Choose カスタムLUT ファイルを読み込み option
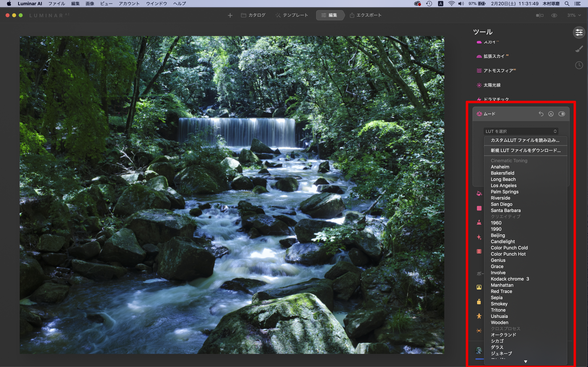The width and height of the screenshot is (588, 367). 525,140
